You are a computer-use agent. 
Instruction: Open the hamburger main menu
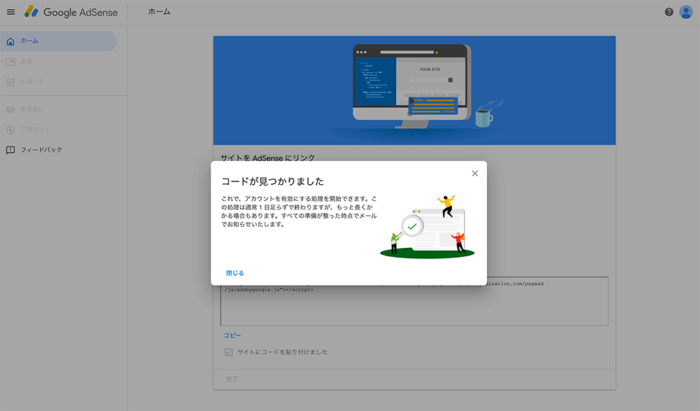pos(11,12)
